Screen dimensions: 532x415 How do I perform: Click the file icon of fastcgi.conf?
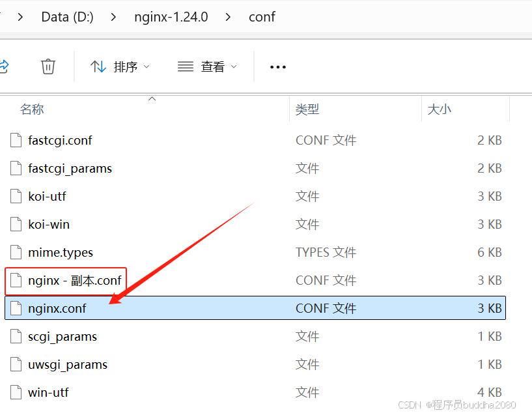tap(16, 140)
